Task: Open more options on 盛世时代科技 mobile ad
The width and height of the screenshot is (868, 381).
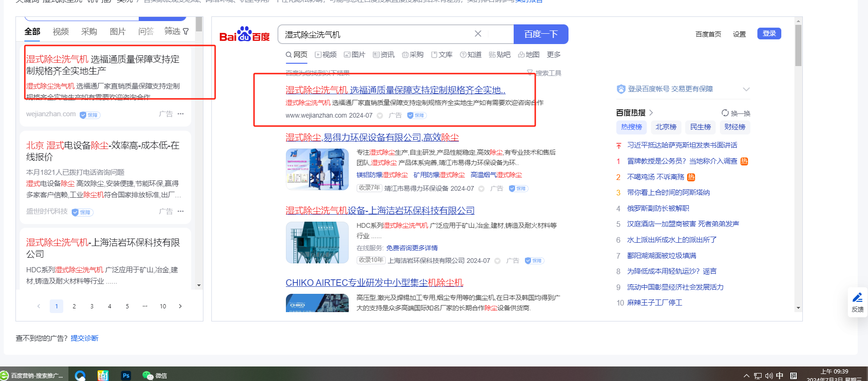Action: 181,211
